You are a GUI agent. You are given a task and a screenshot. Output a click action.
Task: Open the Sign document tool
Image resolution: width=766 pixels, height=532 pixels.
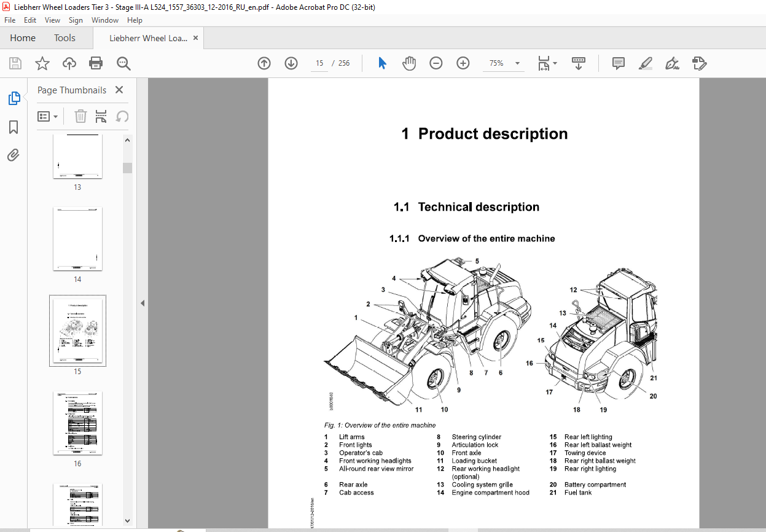(x=672, y=63)
